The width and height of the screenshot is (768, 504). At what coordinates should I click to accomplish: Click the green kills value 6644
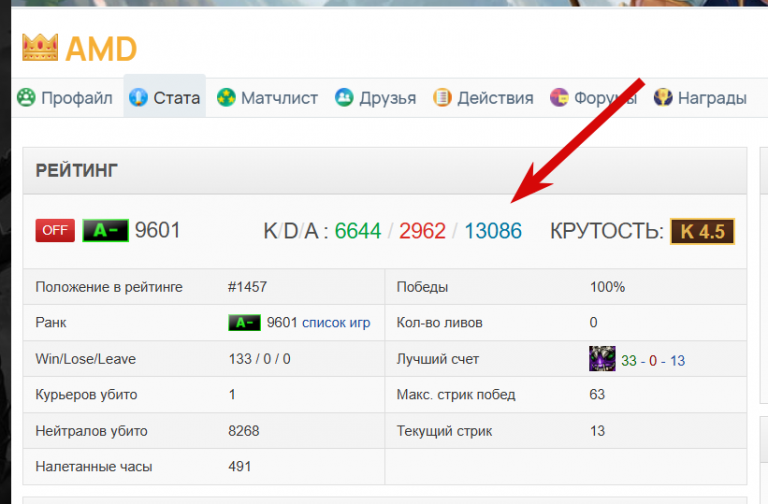pos(358,231)
